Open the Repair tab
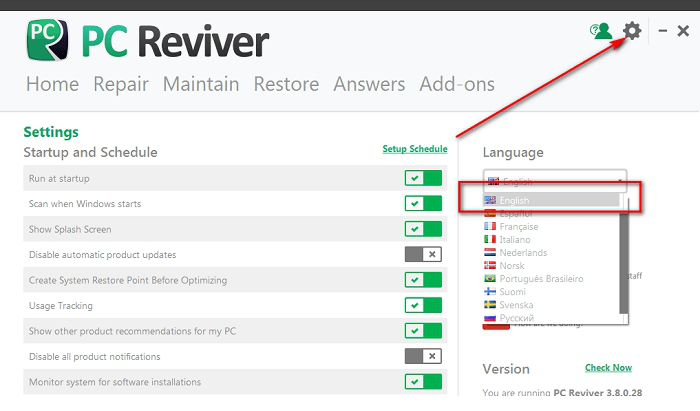 (x=121, y=84)
